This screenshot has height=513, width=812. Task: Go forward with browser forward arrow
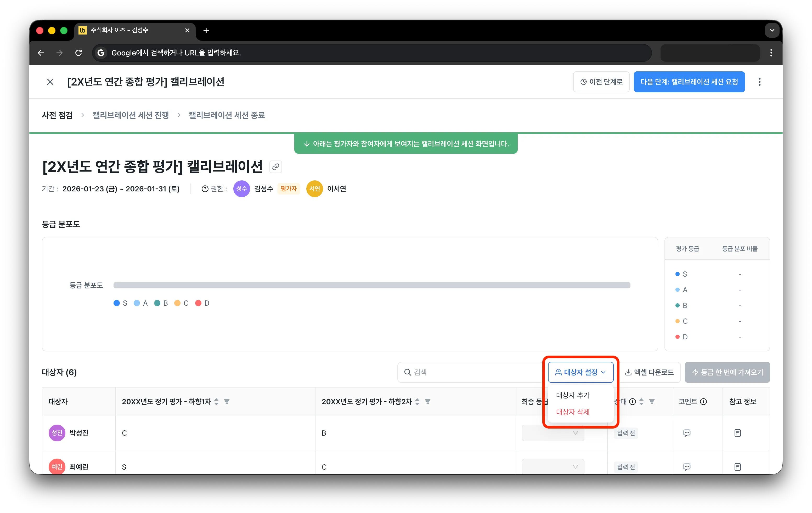coord(59,53)
